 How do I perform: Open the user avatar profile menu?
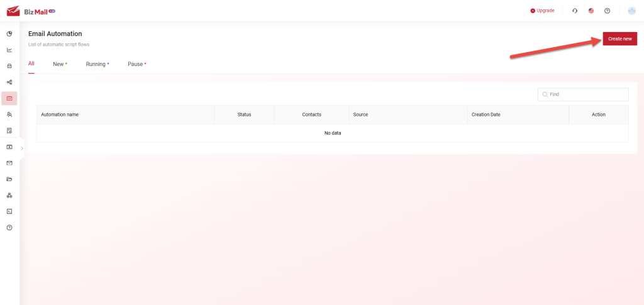pyautogui.click(x=632, y=11)
